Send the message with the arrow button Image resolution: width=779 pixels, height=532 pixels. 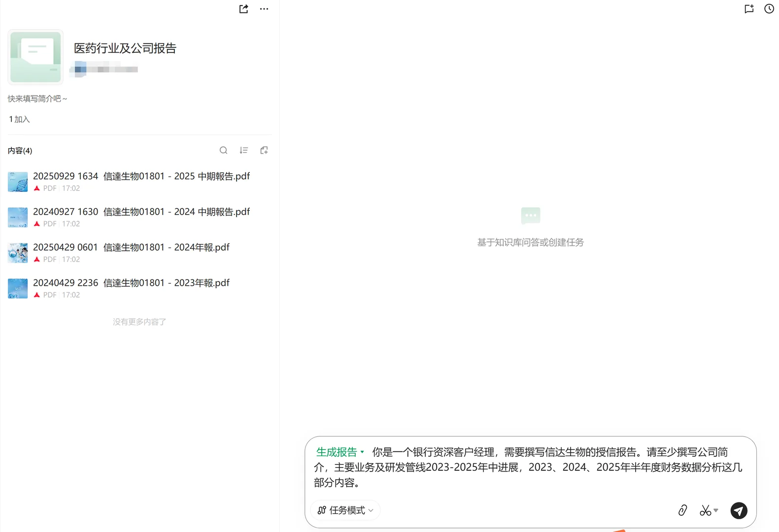coord(739,510)
